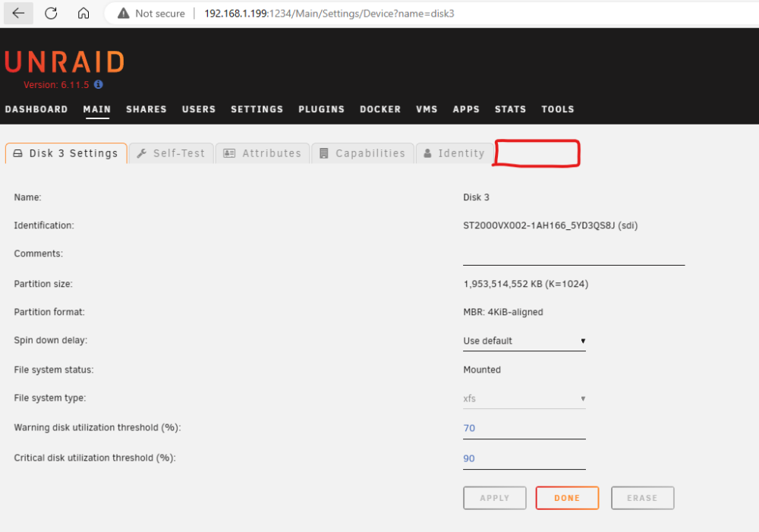Click the Mounted status text
Viewport: 759px width, 532px height.
482,370
